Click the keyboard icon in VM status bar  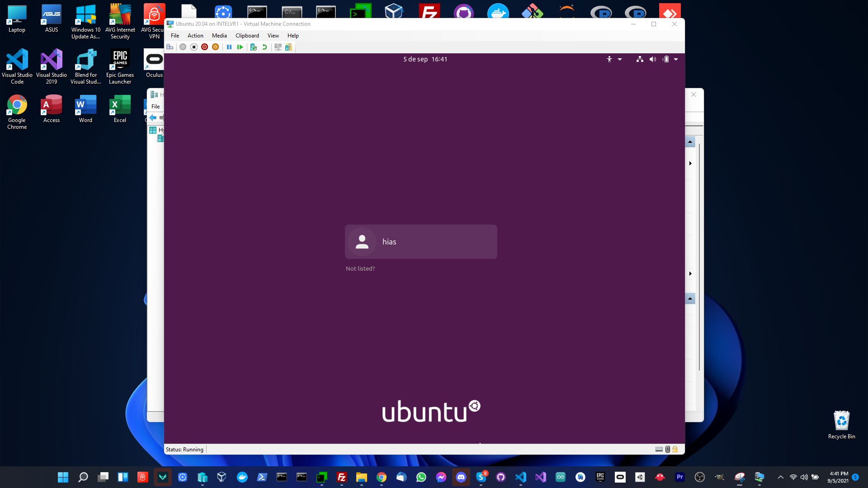659,449
